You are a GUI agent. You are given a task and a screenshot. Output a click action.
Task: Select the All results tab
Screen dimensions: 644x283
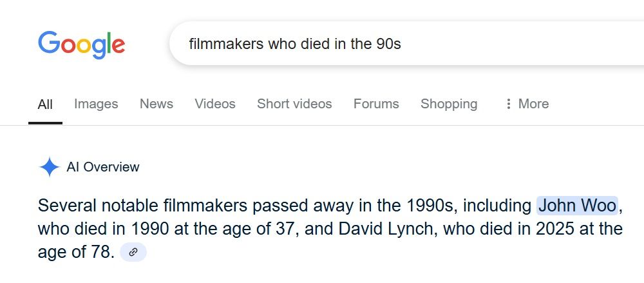tap(45, 104)
